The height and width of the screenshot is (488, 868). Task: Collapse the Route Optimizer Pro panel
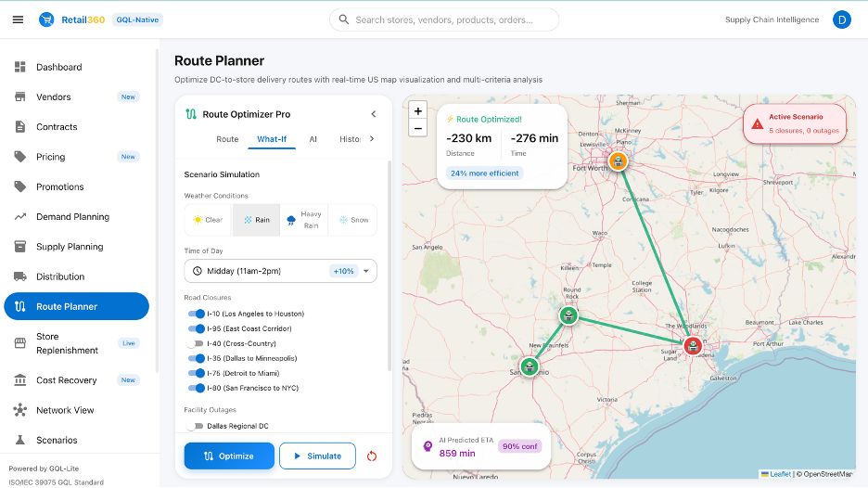tap(374, 114)
